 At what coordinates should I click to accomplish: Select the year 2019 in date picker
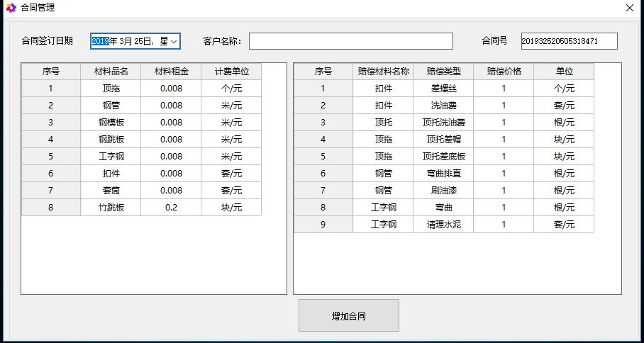click(99, 42)
